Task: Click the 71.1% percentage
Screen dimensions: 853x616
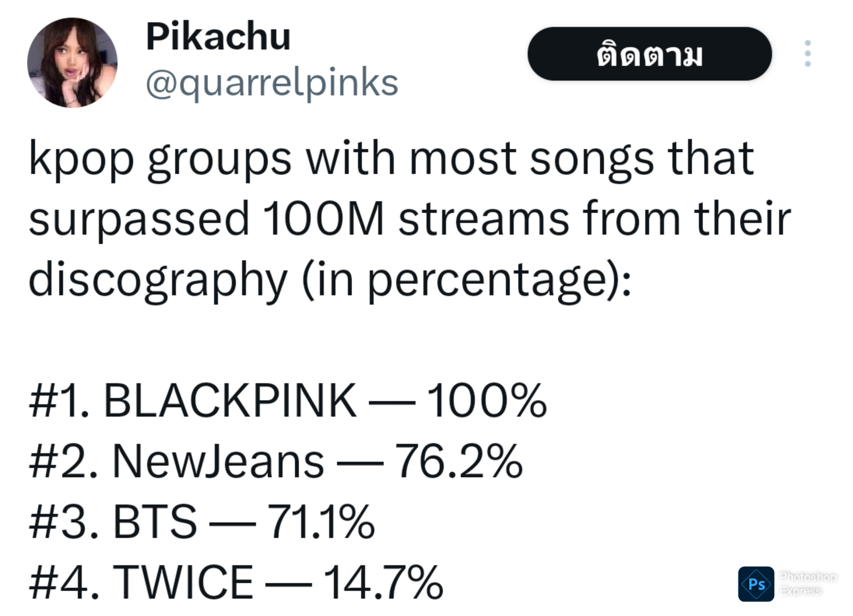Action: [x=321, y=522]
